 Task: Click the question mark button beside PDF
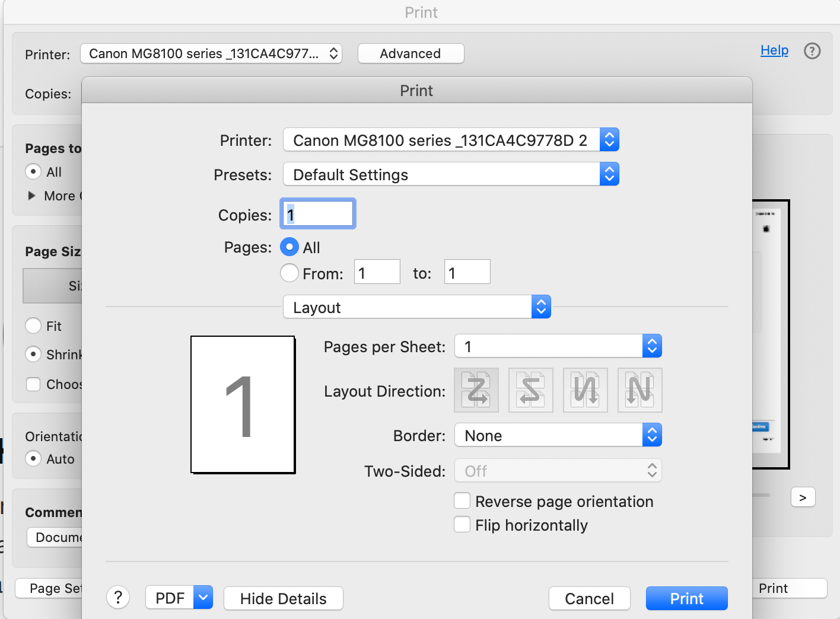pos(118,598)
